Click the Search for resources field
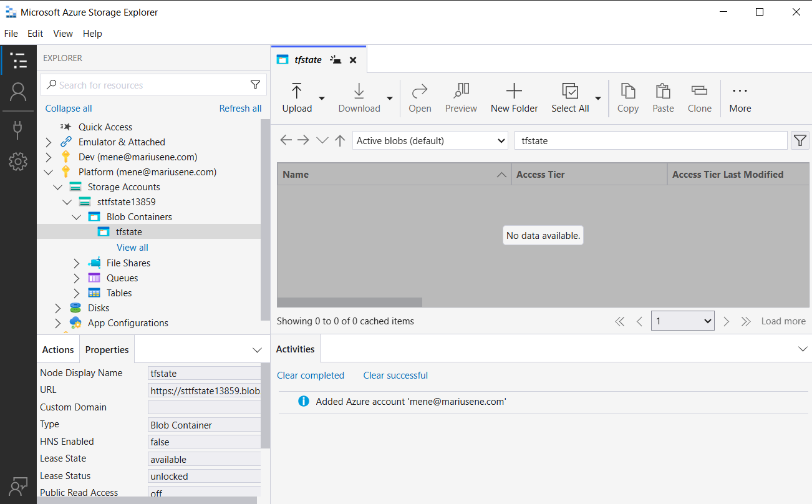Image resolution: width=812 pixels, height=504 pixels. [150, 85]
